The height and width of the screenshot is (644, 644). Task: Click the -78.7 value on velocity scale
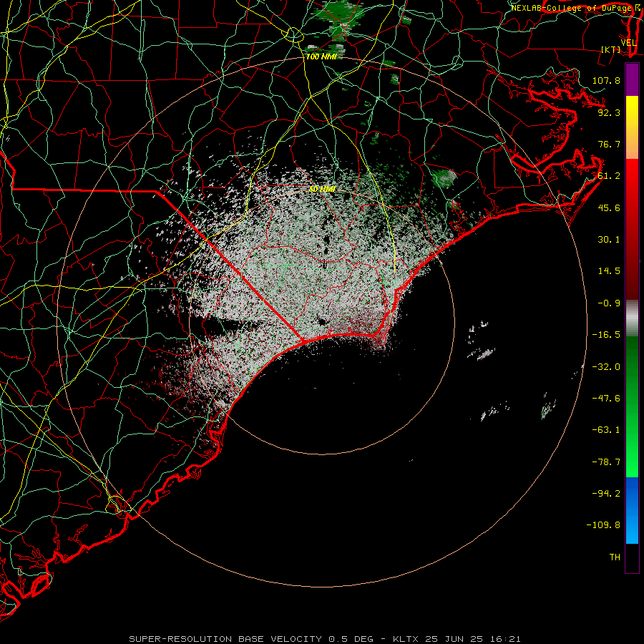(606, 462)
